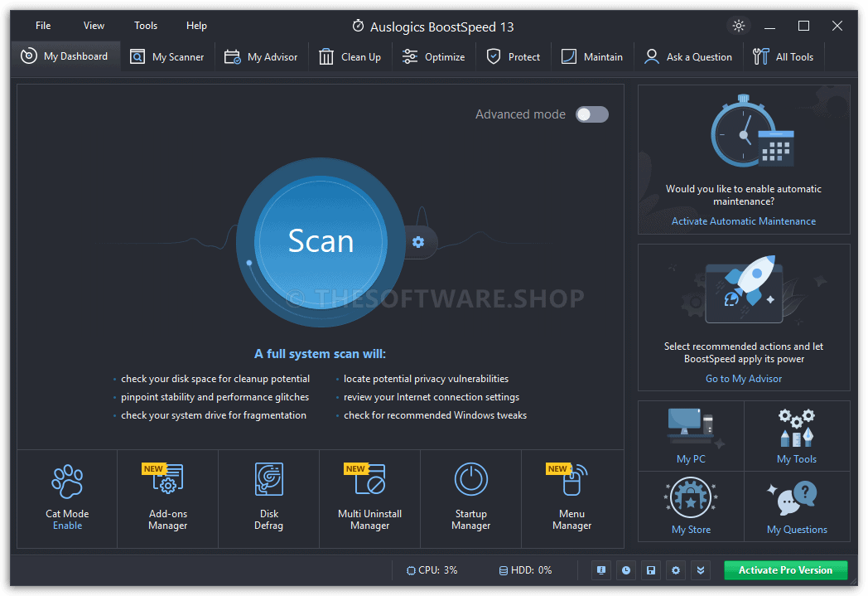Click the floppy disk icon in status bar
The height and width of the screenshot is (596, 868).
click(x=650, y=570)
